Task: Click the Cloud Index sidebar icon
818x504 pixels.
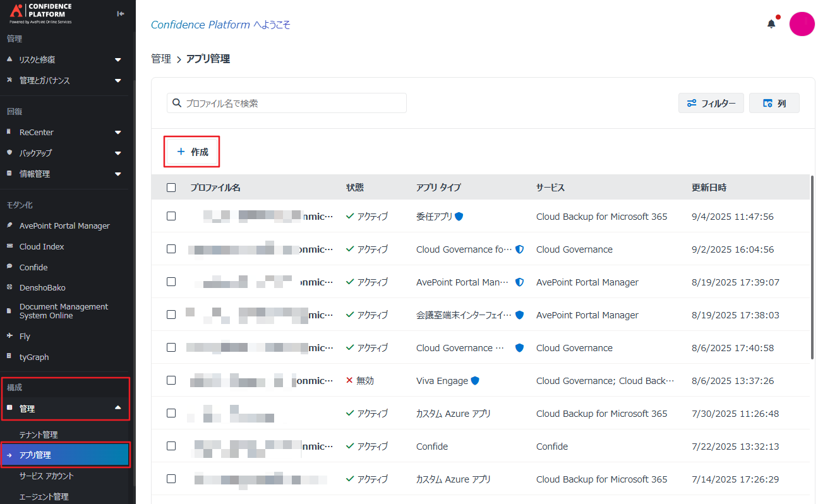Action: [x=9, y=246]
